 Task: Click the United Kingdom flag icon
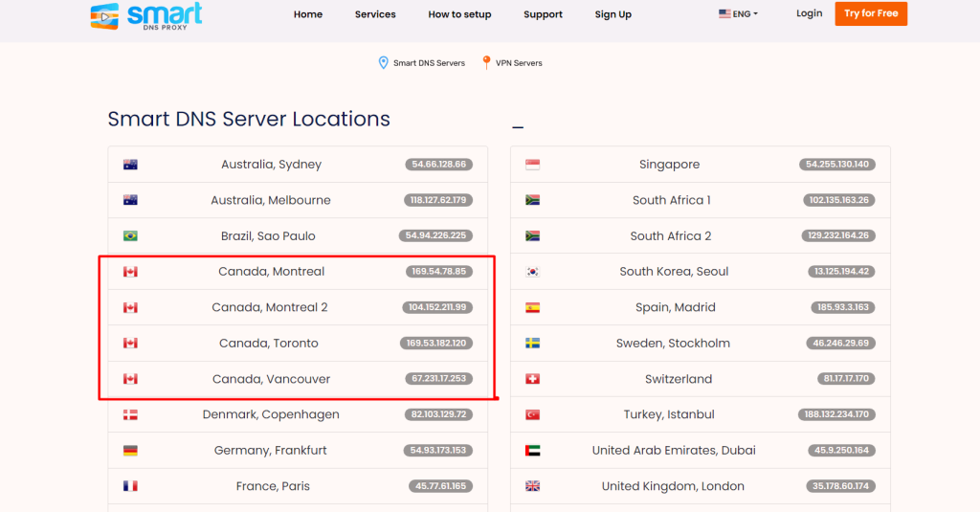coord(532,486)
